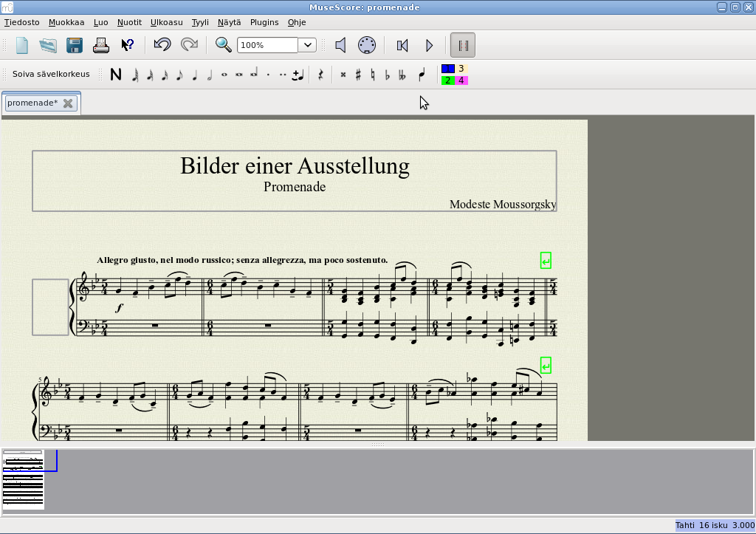Open the Plugins menu
Image resolution: width=756 pixels, height=534 pixels.
click(x=264, y=22)
